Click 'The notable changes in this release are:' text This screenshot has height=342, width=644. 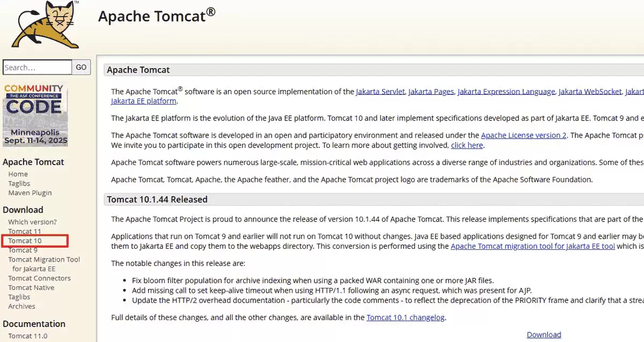point(178,263)
